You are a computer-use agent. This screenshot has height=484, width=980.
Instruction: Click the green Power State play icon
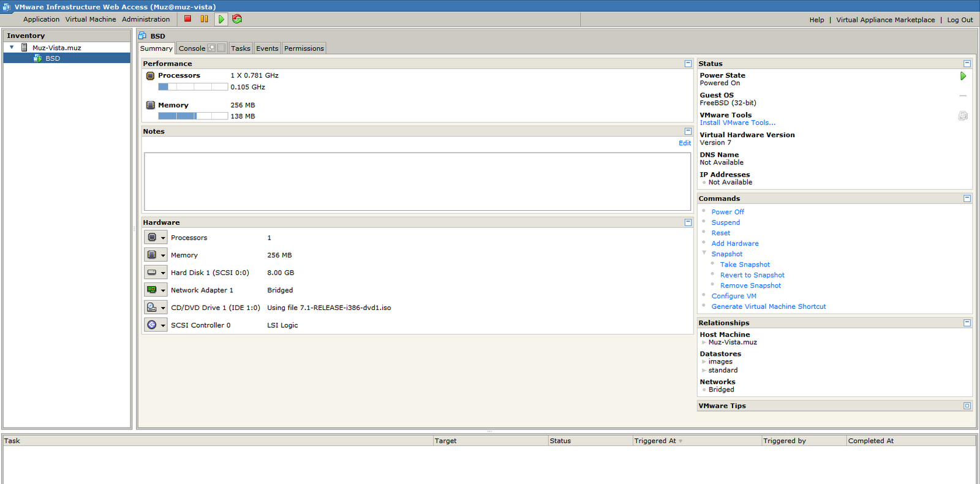(x=963, y=76)
